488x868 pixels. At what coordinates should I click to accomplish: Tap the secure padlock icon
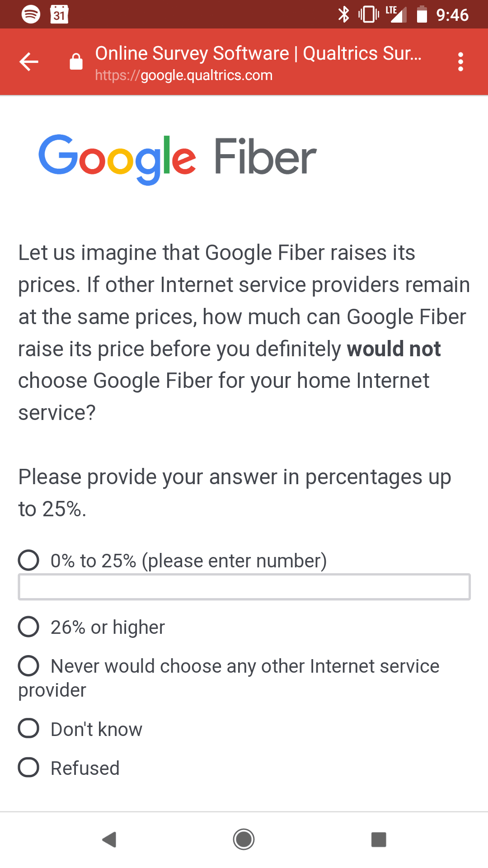tap(76, 62)
